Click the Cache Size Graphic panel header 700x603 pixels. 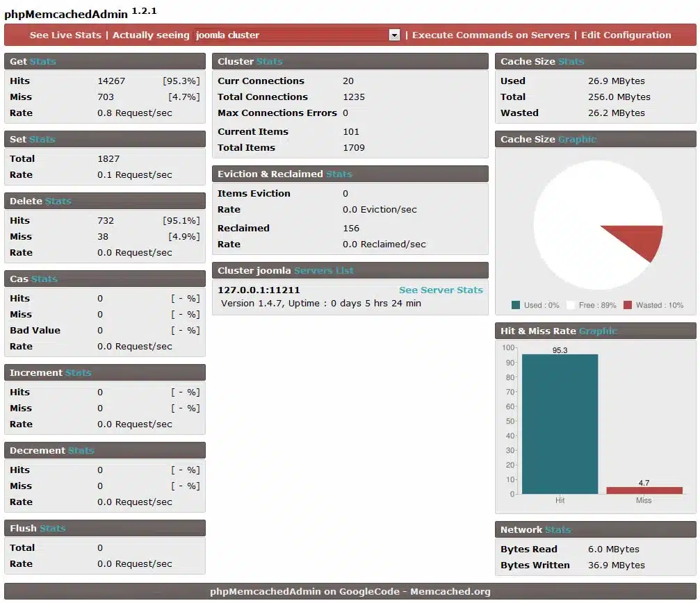click(595, 139)
